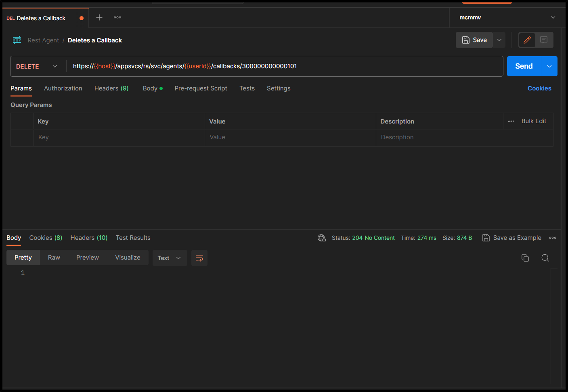
Task: Search within the response body
Action: [x=545, y=258]
